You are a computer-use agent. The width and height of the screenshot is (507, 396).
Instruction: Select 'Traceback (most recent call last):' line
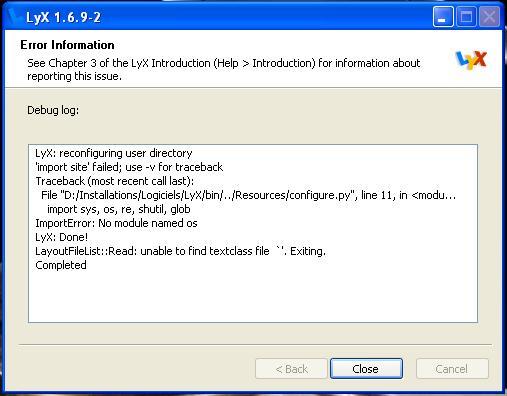click(115, 181)
